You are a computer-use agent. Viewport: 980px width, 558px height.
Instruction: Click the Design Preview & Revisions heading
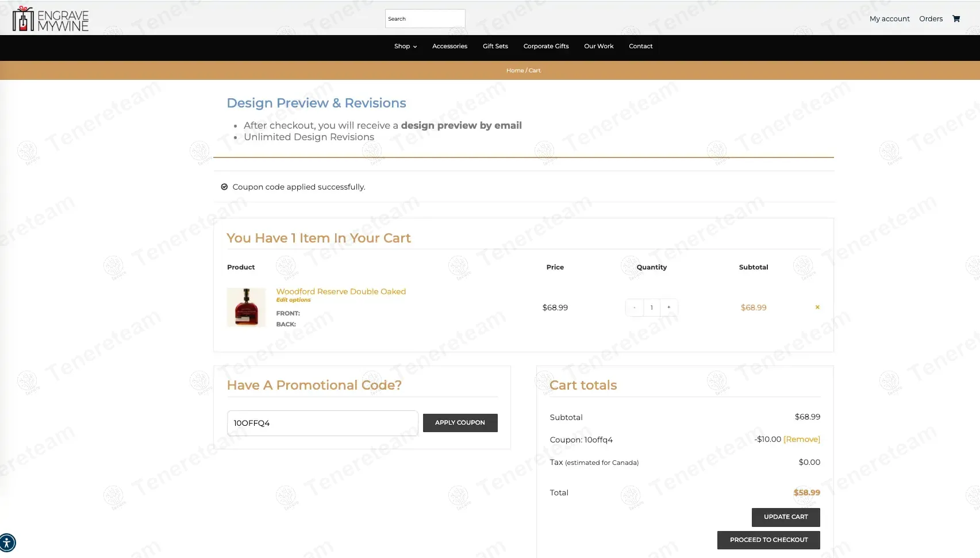point(316,103)
